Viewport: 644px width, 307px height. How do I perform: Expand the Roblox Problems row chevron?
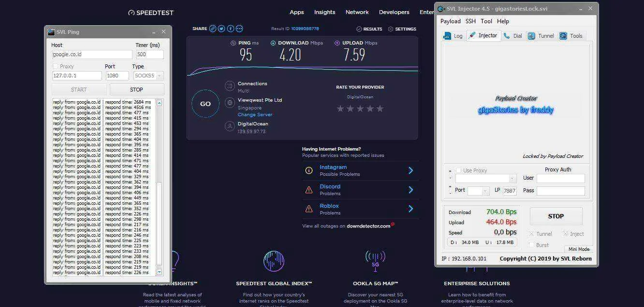pyautogui.click(x=410, y=209)
